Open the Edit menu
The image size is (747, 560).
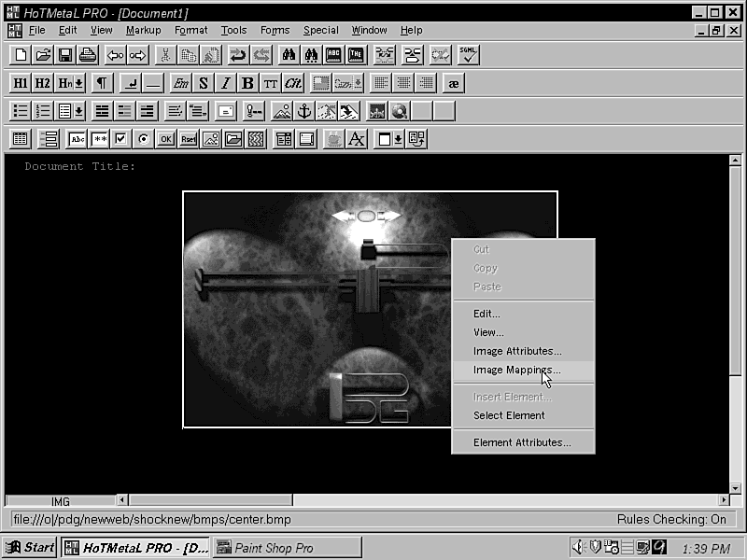(67, 31)
